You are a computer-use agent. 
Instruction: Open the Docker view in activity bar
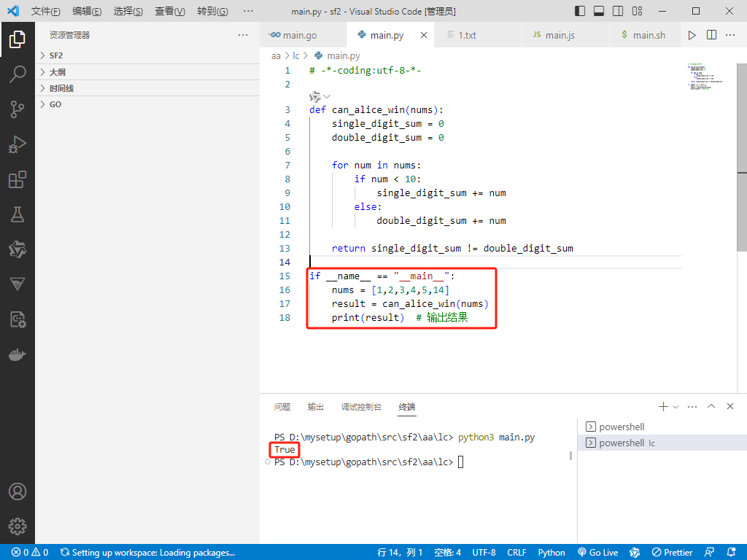18,355
